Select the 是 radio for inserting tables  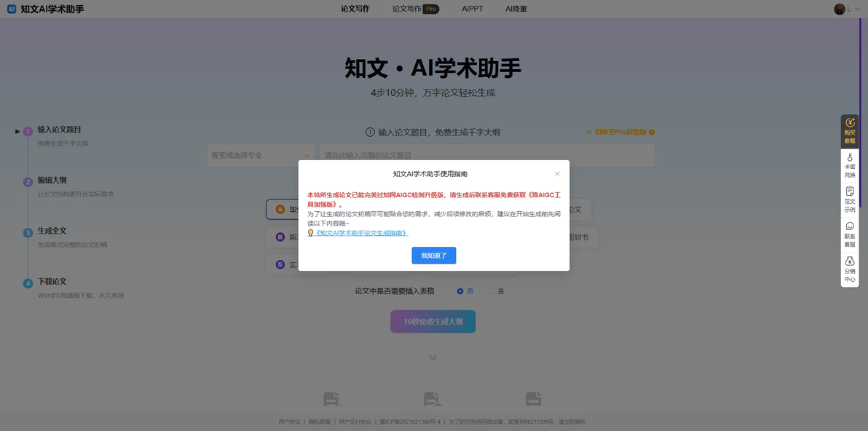(491, 291)
